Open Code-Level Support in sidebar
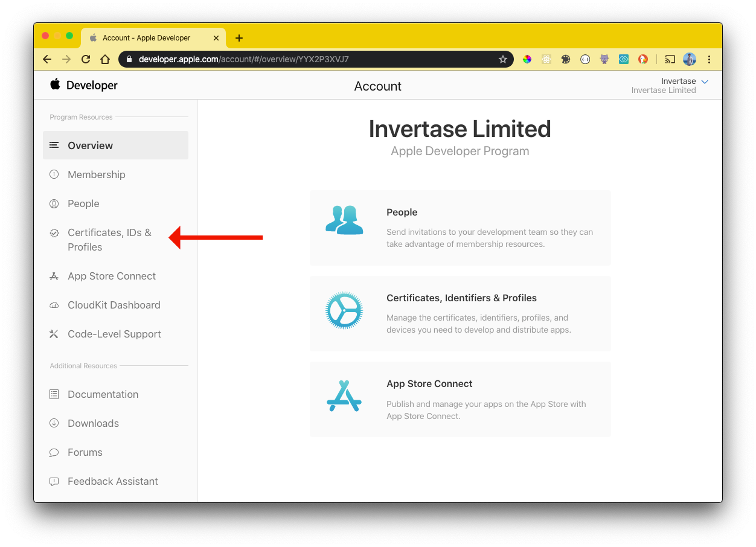 pos(115,334)
